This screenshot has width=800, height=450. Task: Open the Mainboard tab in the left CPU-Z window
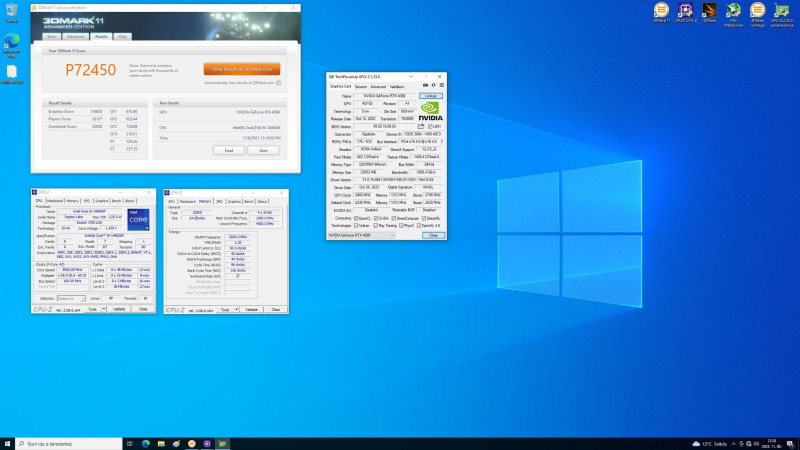[55, 201]
